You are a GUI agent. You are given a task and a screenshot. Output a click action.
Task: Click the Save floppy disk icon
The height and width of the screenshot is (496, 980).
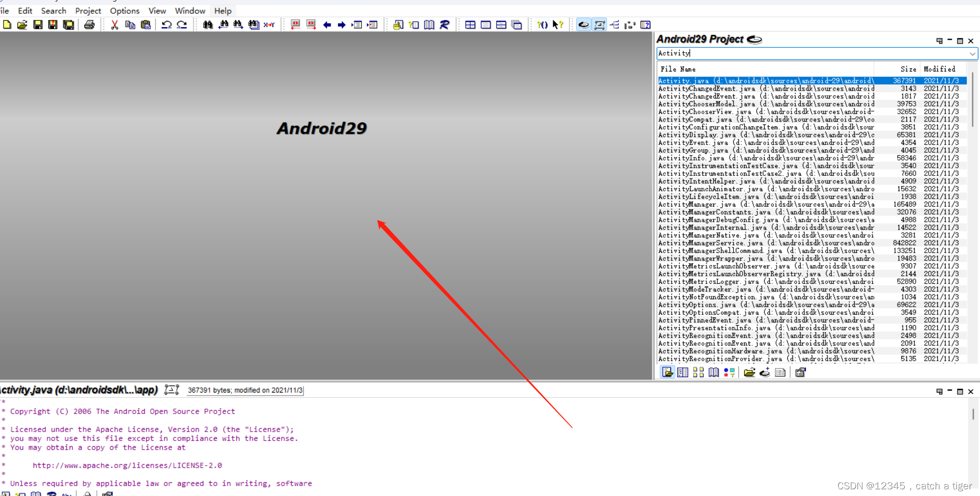(x=38, y=24)
